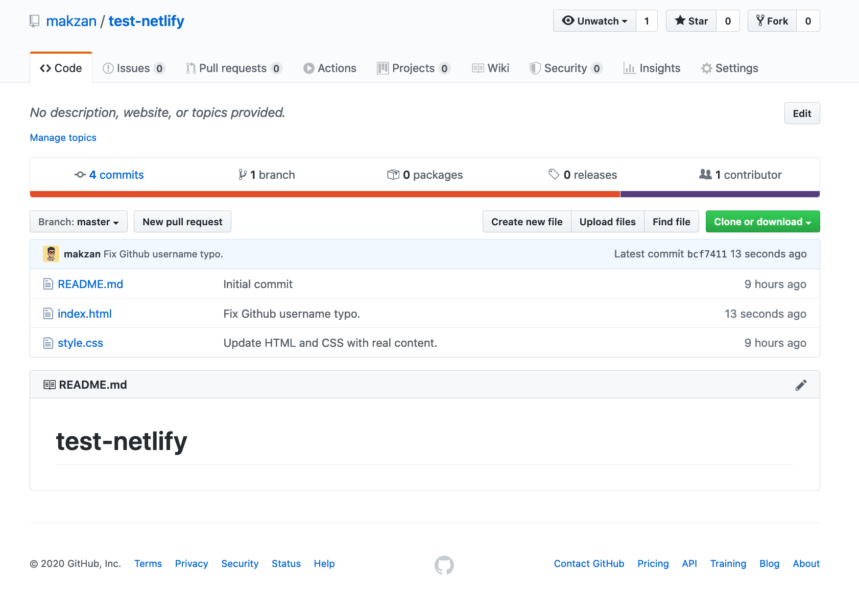Open the Branch: master selector
Screen dimensions: 859x616
[79, 222]
